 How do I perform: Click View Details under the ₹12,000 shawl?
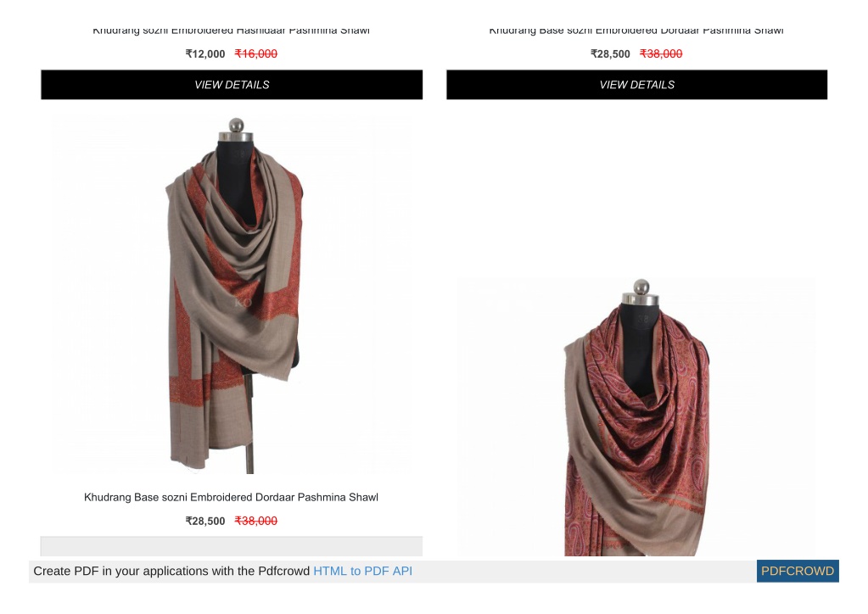click(232, 85)
